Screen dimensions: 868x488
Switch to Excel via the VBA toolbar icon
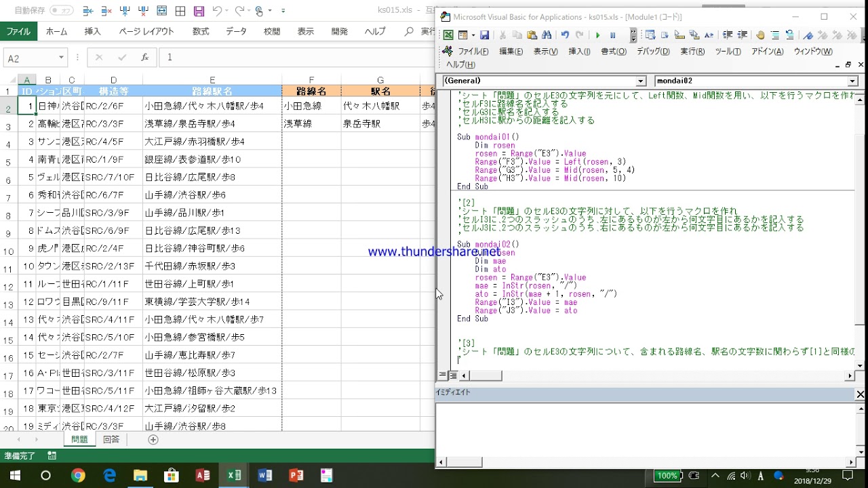[x=448, y=35]
